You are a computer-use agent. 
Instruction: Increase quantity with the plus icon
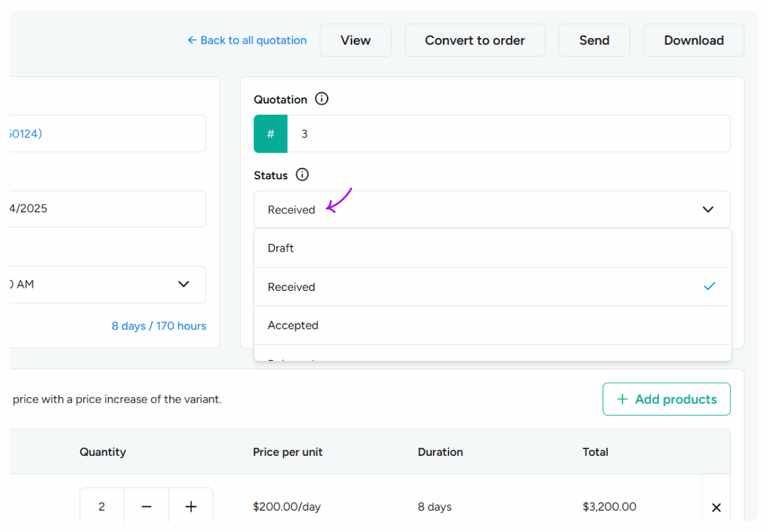[x=191, y=506]
